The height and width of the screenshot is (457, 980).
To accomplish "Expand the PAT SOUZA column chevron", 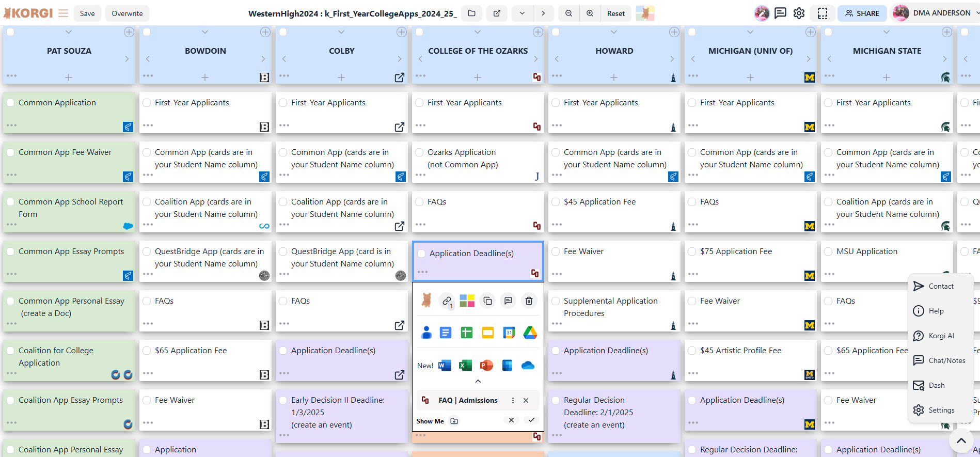I will [69, 32].
